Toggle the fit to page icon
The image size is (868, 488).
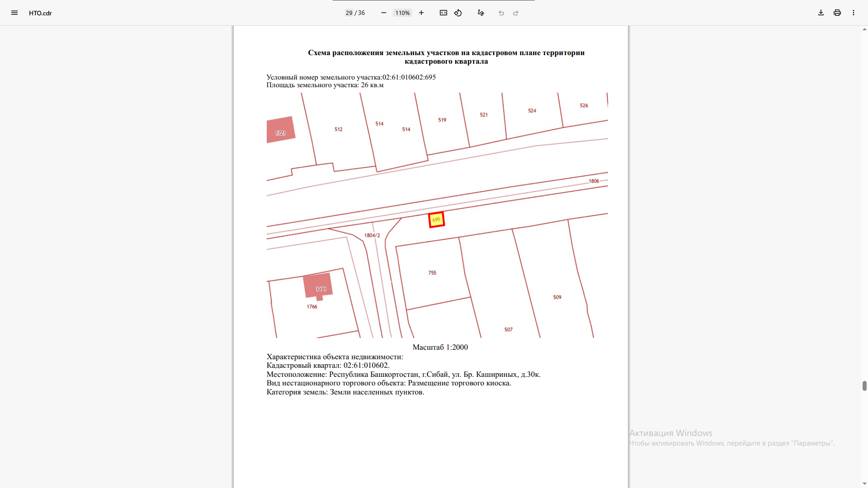(x=443, y=13)
